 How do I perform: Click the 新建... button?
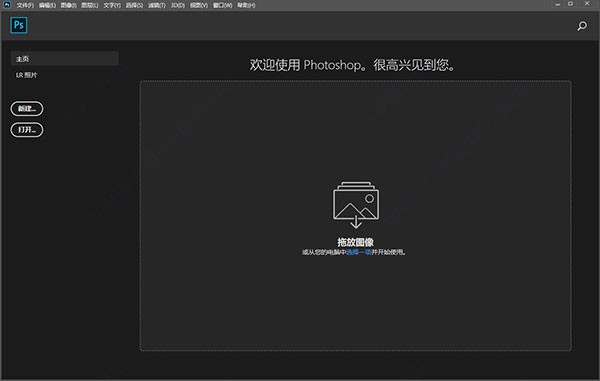click(x=27, y=109)
